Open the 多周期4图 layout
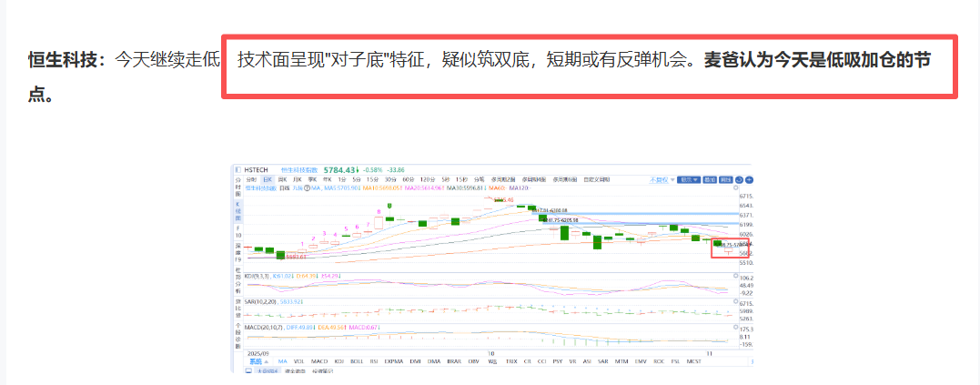The width and height of the screenshot is (980, 385). click(534, 180)
